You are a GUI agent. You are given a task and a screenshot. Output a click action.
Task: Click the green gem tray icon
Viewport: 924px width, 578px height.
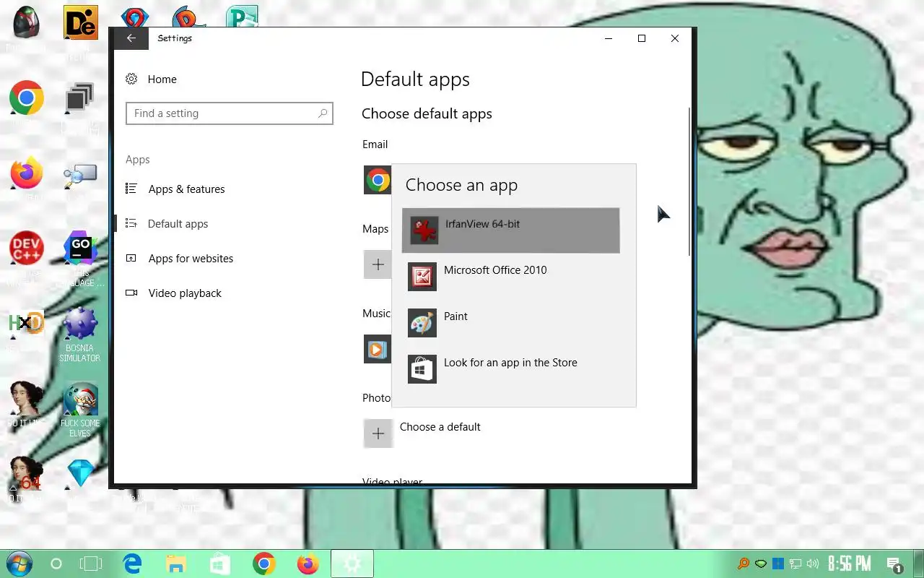point(761,564)
